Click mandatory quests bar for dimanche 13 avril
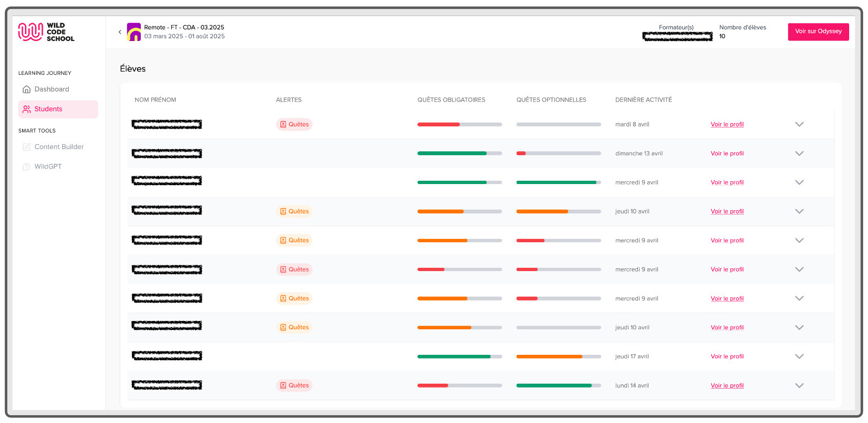 tap(459, 153)
